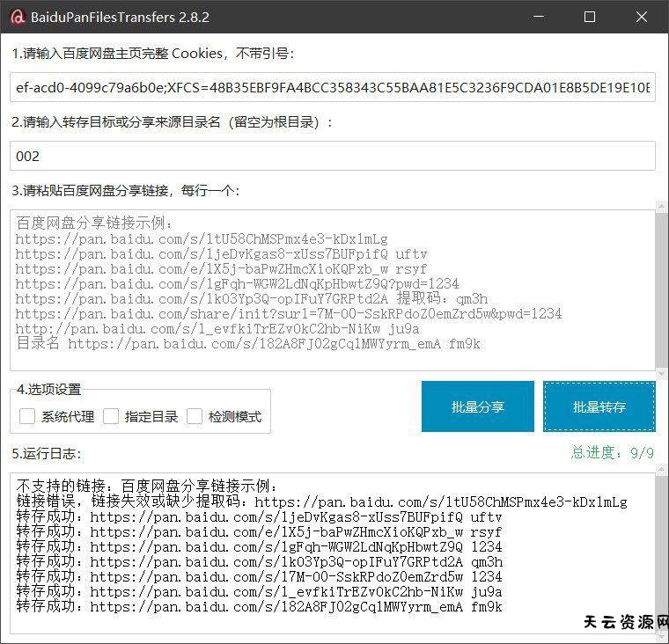This screenshot has height=644, width=669.
Task: Click the example line starting with 目录名
Action: tap(248, 343)
